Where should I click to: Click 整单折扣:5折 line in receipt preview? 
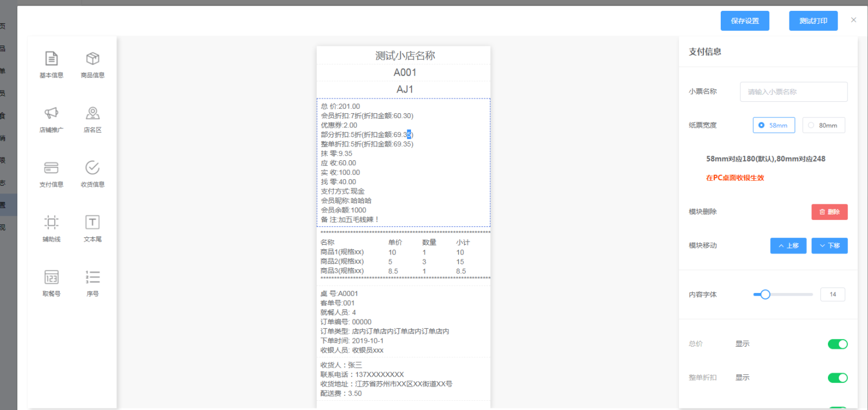tap(367, 144)
